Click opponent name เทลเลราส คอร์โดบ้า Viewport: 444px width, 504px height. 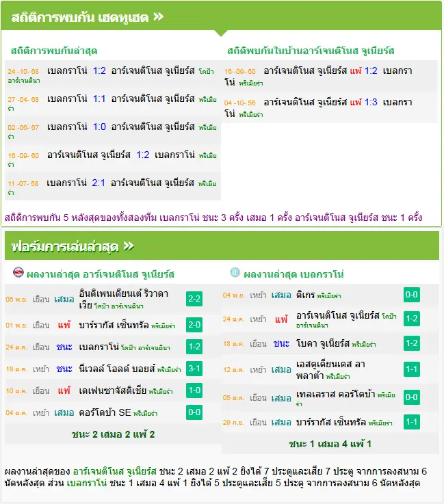coord(335,395)
